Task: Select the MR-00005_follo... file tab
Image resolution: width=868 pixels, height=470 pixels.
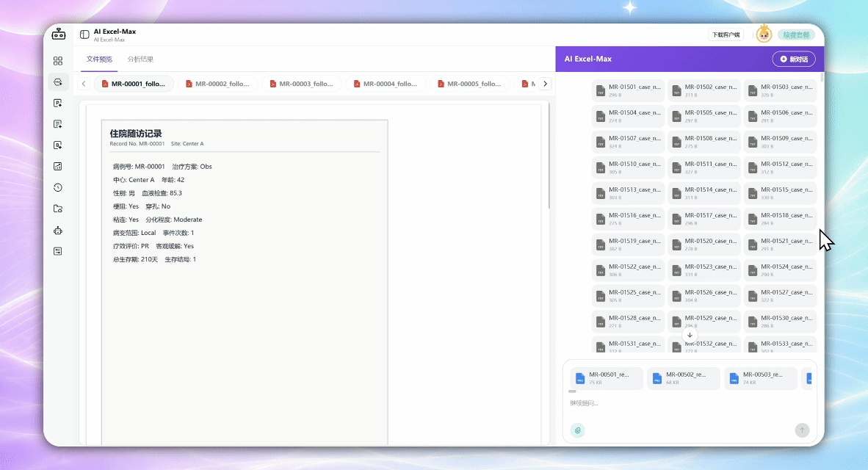Action: [x=471, y=84]
